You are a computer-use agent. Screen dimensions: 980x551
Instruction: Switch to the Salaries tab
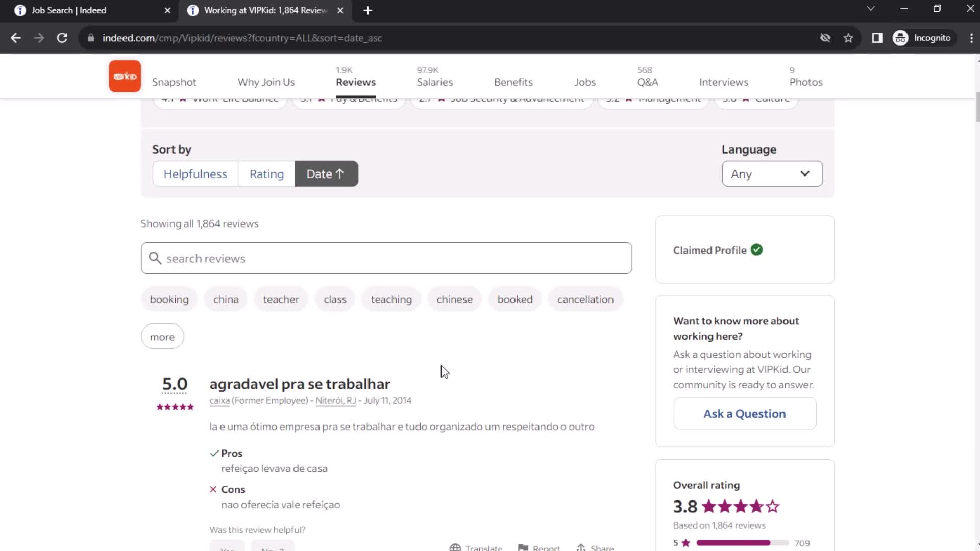434,82
